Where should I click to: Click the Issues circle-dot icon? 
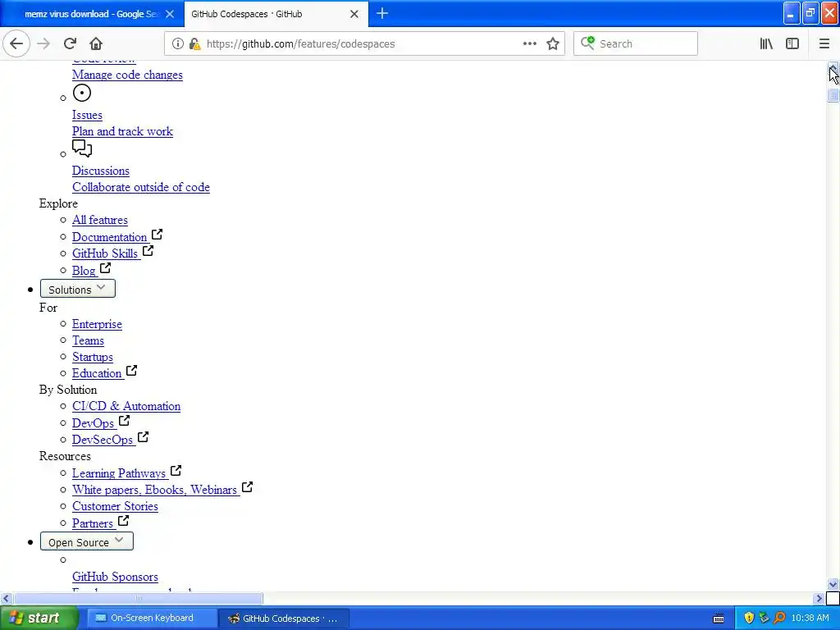[81, 94]
